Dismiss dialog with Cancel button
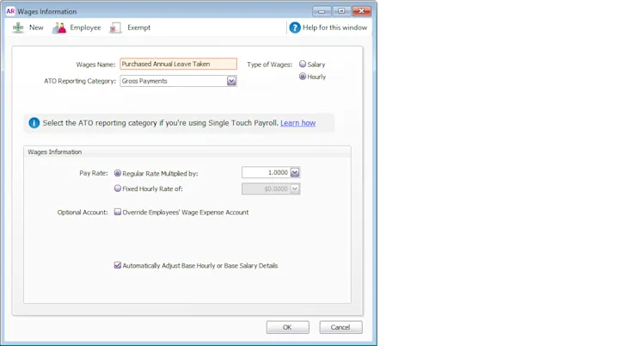Screen dimensions: 644x346 pos(340,327)
